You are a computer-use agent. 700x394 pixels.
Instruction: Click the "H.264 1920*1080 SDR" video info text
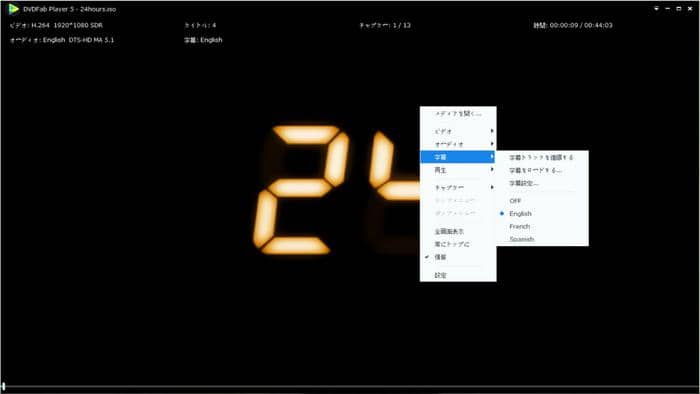click(67, 25)
